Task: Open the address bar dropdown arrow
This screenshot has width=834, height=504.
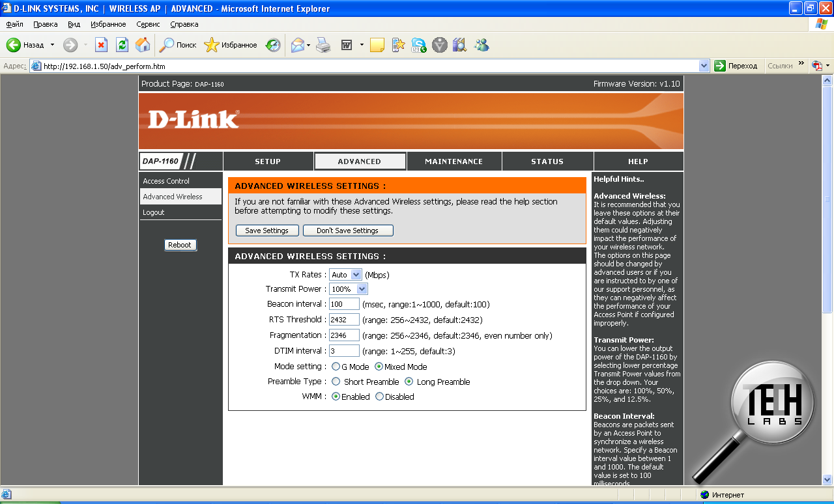Action: coord(704,66)
